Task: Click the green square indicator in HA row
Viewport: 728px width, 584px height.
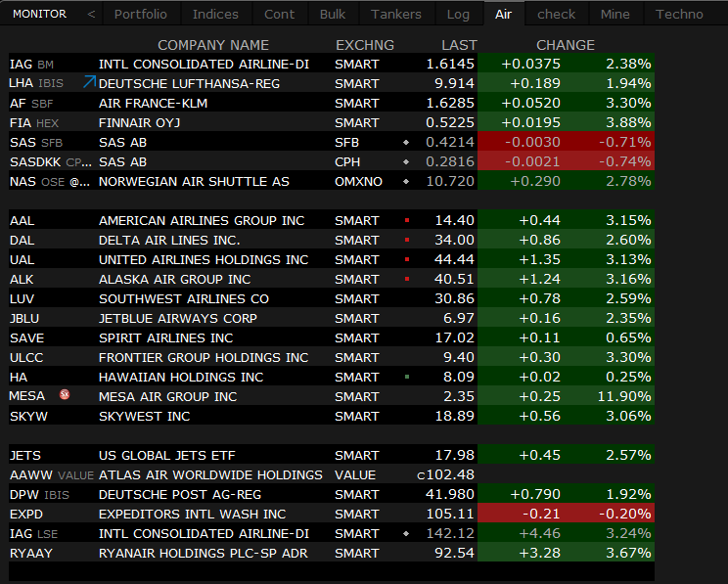Action: [x=407, y=377]
